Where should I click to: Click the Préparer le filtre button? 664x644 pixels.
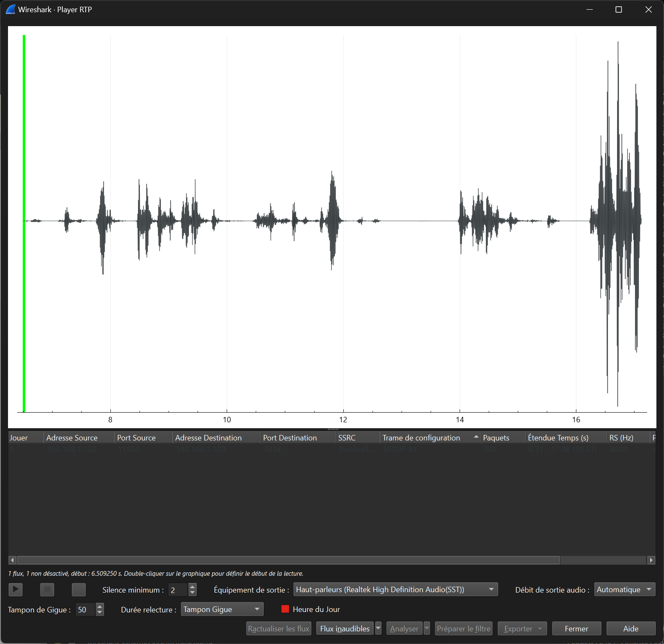463,628
